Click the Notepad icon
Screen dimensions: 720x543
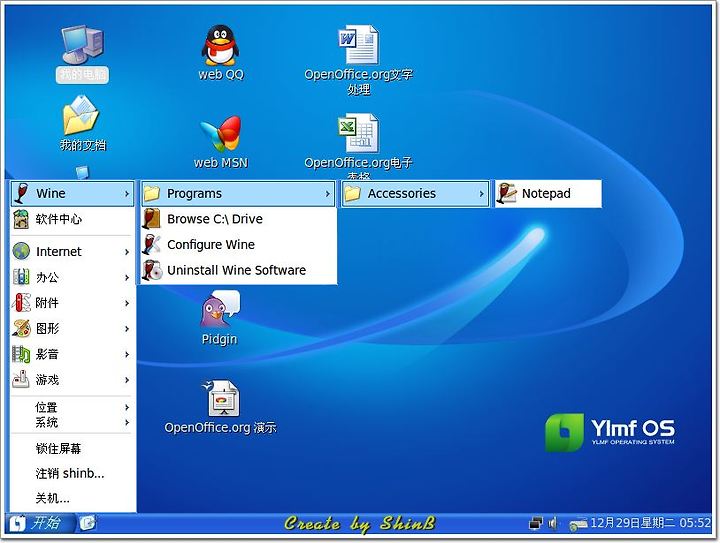pyautogui.click(x=506, y=193)
